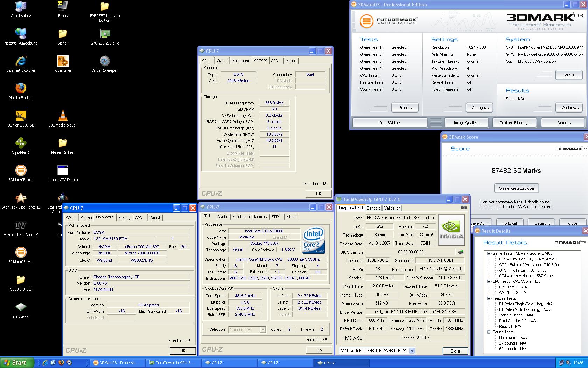Screen dimensions: 588x368
Task: Select the 3DMark2001 SE desktop icon
Action: pyautogui.click(x=21, y=119)
